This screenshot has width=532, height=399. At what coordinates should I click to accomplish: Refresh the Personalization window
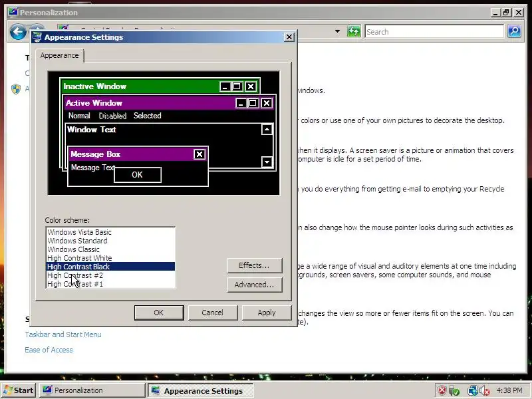[x=354, y=31]
